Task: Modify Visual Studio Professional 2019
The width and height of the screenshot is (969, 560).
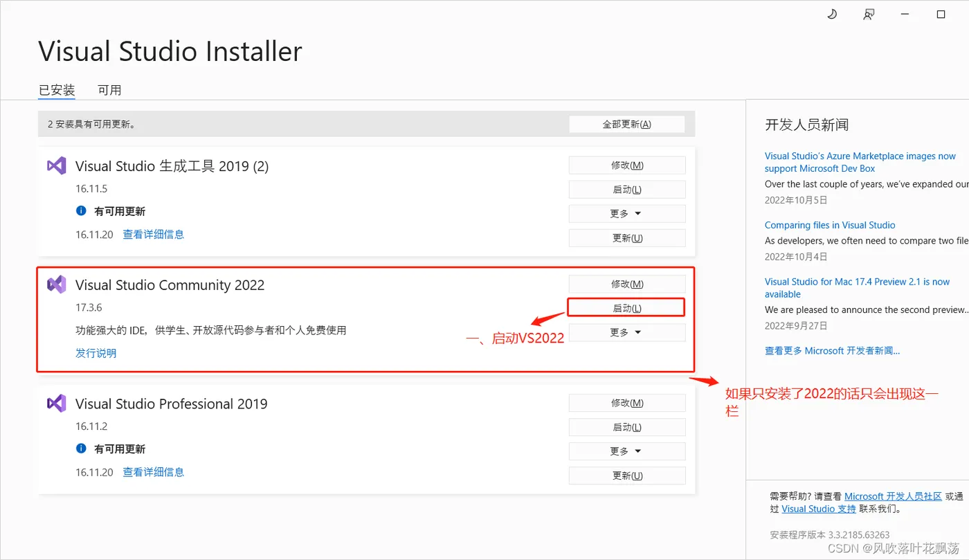Action: click(627, 403)
